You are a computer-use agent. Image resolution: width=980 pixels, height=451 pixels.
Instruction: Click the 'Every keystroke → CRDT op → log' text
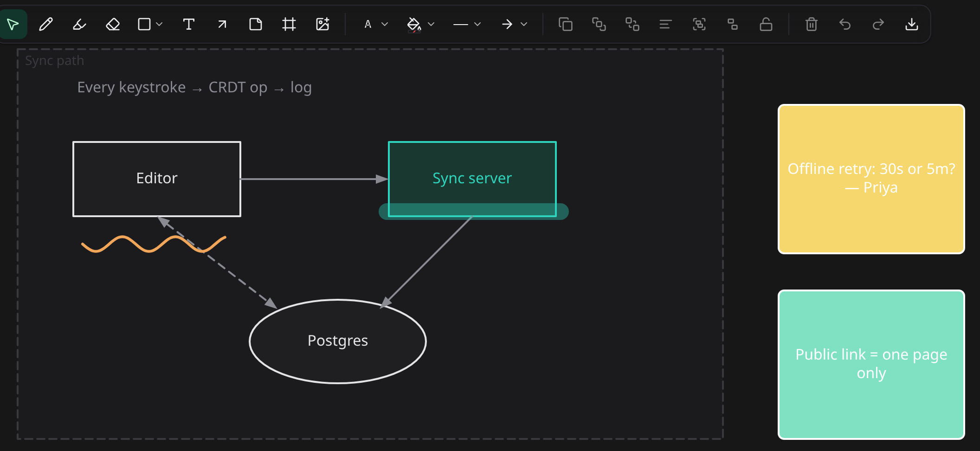pos(194,88)
